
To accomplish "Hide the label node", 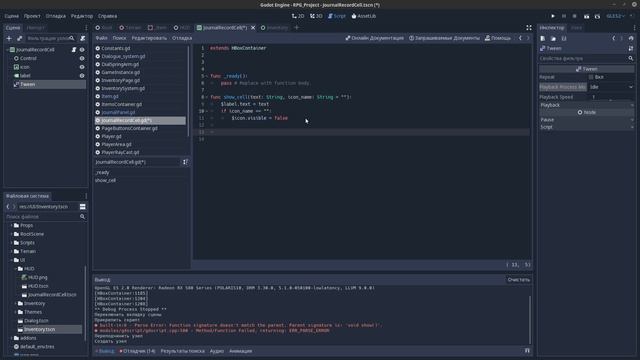I will pos(82,76).
